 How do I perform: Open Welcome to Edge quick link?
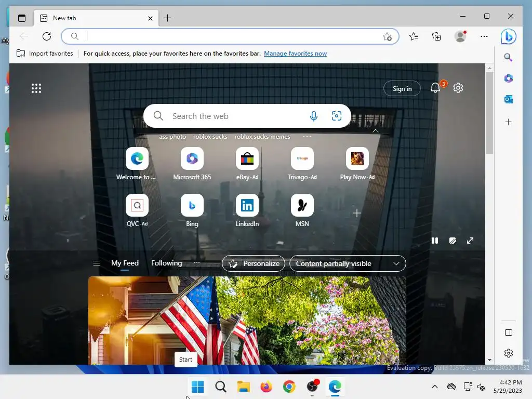[x=137, y=158]
